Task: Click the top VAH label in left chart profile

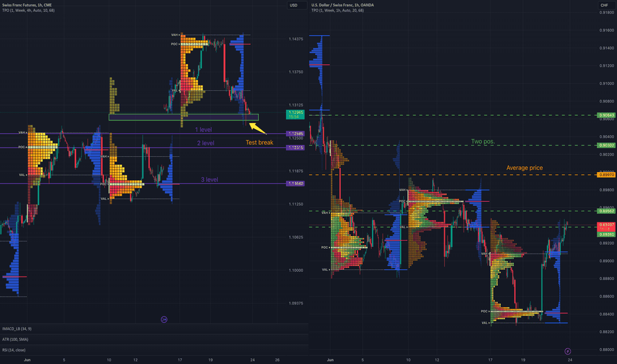Action: (x=175, y=35)
